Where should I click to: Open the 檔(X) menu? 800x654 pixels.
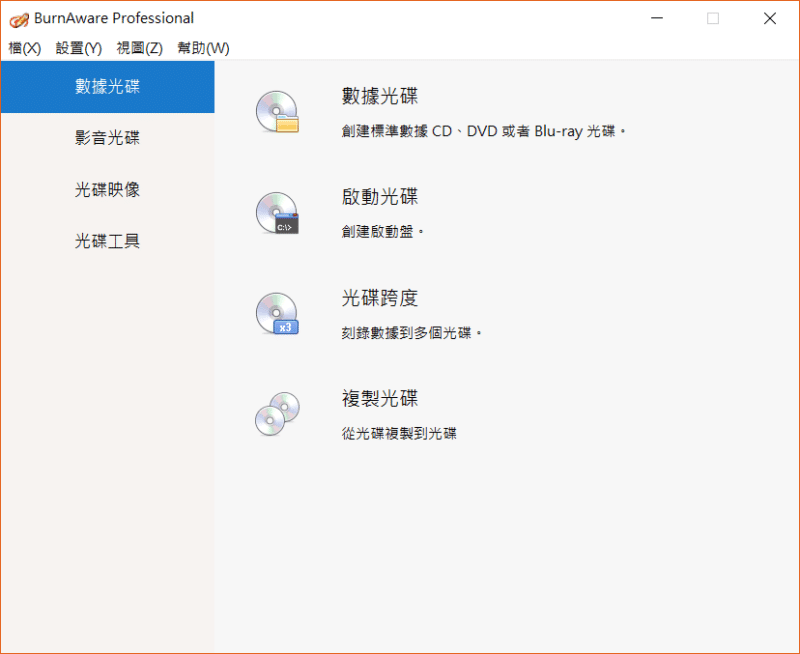(x=24, y=48)
